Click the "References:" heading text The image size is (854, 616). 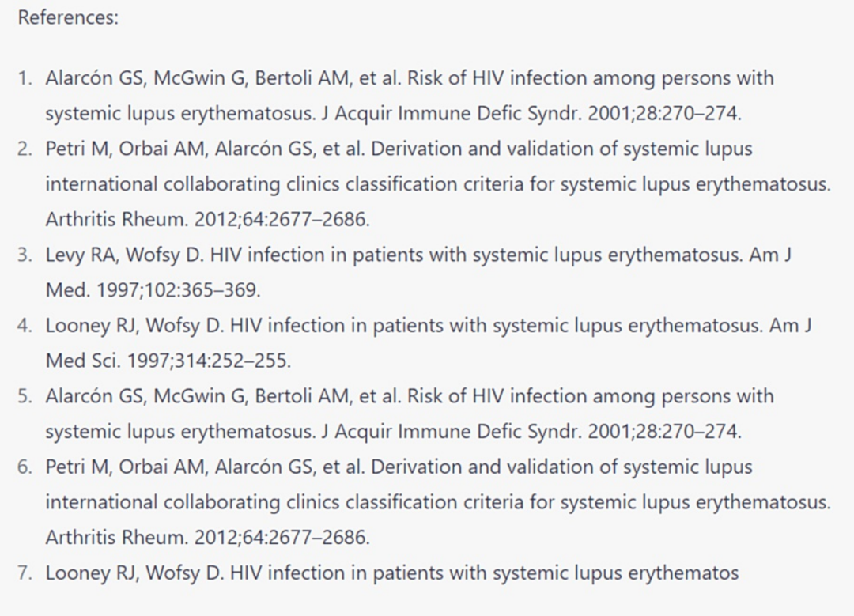click(x=68, y=17)
